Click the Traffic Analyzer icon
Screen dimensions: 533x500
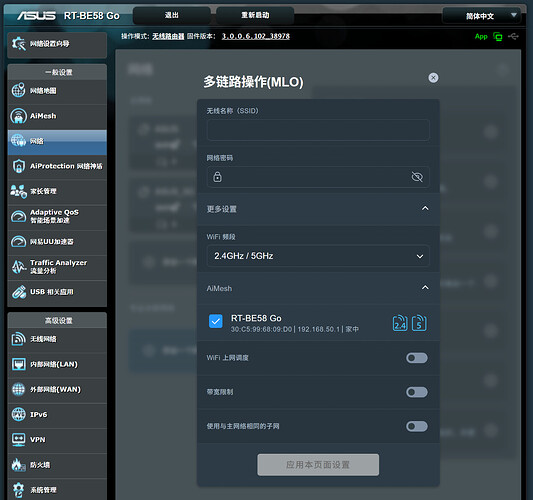click(x=18, y=267)
